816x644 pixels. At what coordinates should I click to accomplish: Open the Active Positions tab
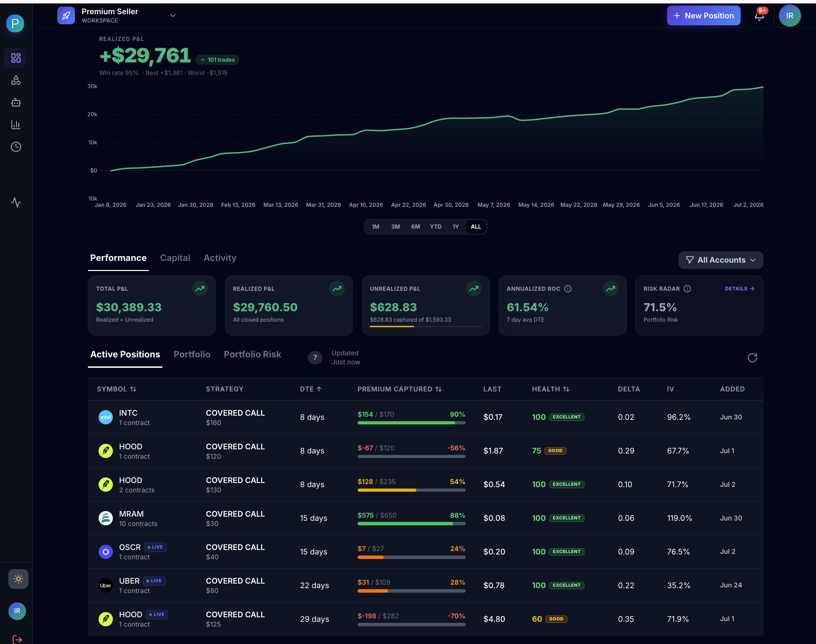click(x=125, y=354)
